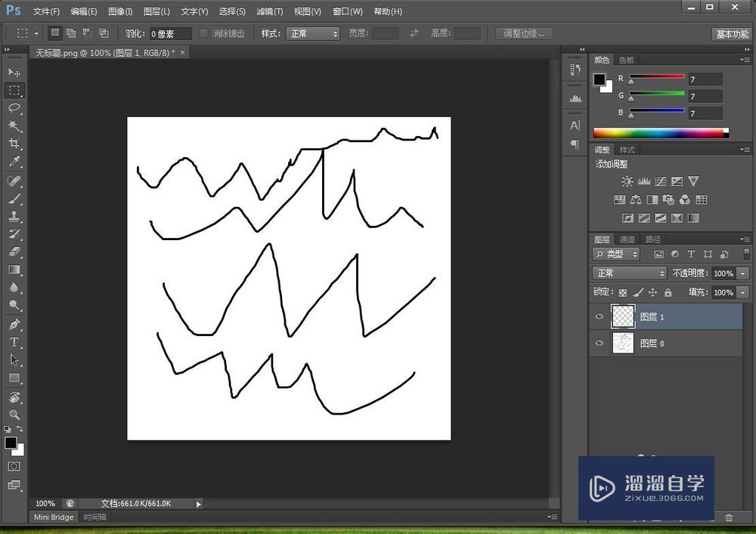Select the Lasso tool
756x534 pixels.
(14, 108)
